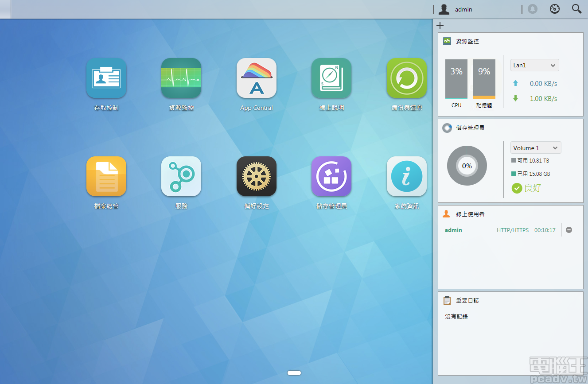Click the 線上使用者 widget title
588x384 pixels.
pos(470,214)
